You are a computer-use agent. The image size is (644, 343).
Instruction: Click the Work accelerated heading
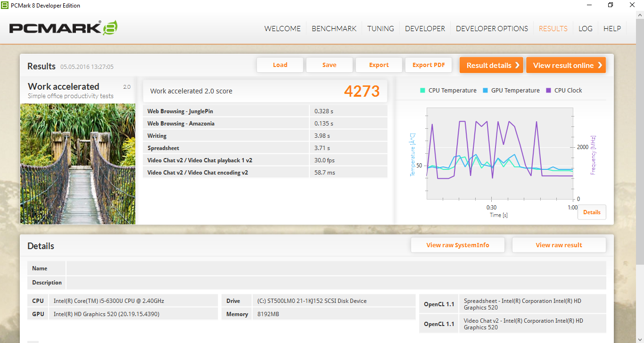[x=64, y=86]
